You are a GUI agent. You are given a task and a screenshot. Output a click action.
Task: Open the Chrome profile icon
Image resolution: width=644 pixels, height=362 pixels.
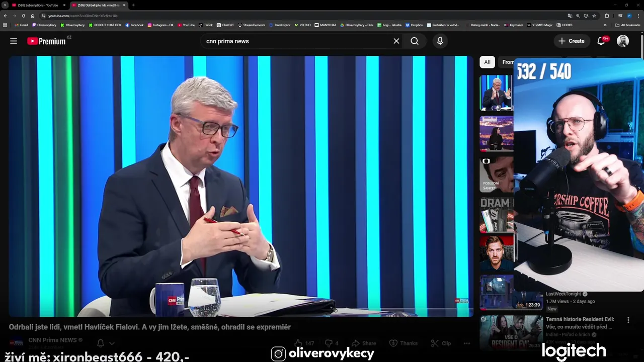coord(629,16)
